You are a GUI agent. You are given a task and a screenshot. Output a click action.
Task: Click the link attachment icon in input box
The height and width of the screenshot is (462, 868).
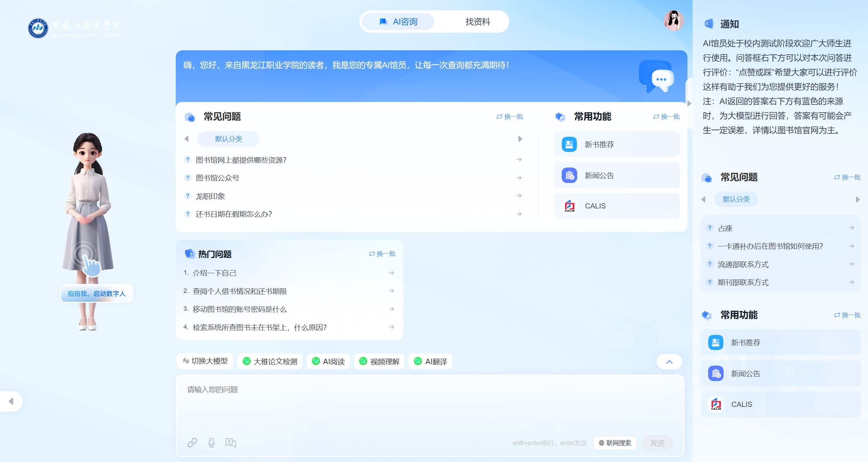[192, 442]
